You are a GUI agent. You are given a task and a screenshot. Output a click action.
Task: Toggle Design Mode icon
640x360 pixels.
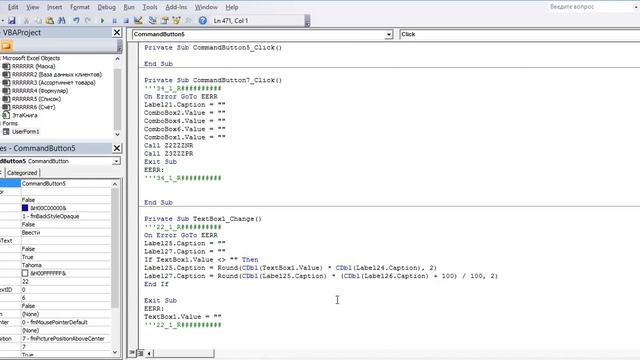point(138,20)
